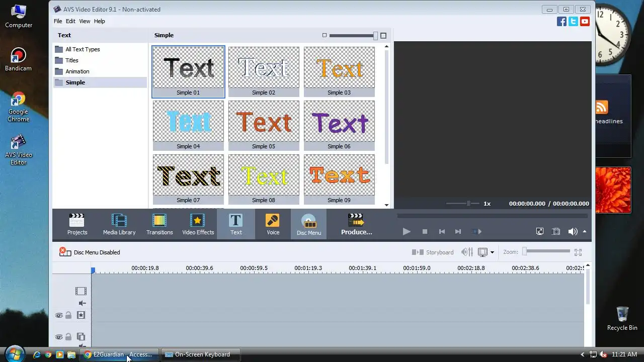The height and width of the screenshot is (362, 644).
Task: Stop the preview playback
Action: [425, 231]
